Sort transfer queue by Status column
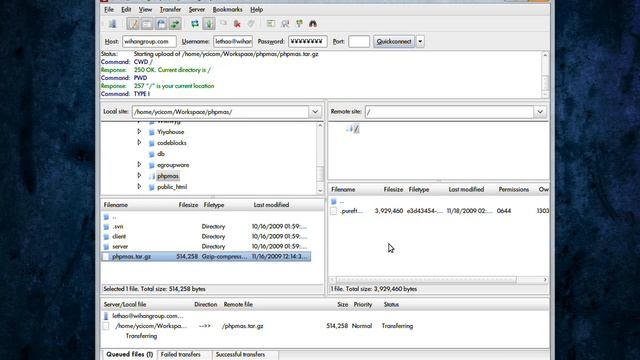Image resolution: width=640 pixels, height=360 pixels. click(x=391, y=304)
